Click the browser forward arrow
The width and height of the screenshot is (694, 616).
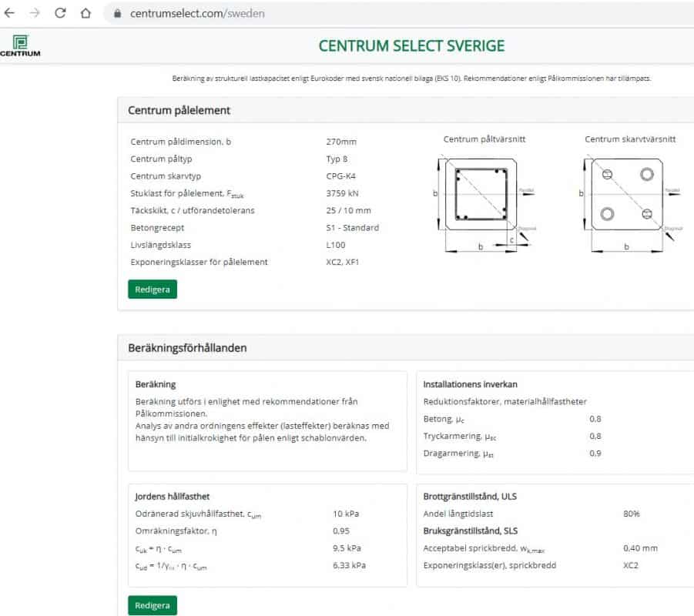35,14
